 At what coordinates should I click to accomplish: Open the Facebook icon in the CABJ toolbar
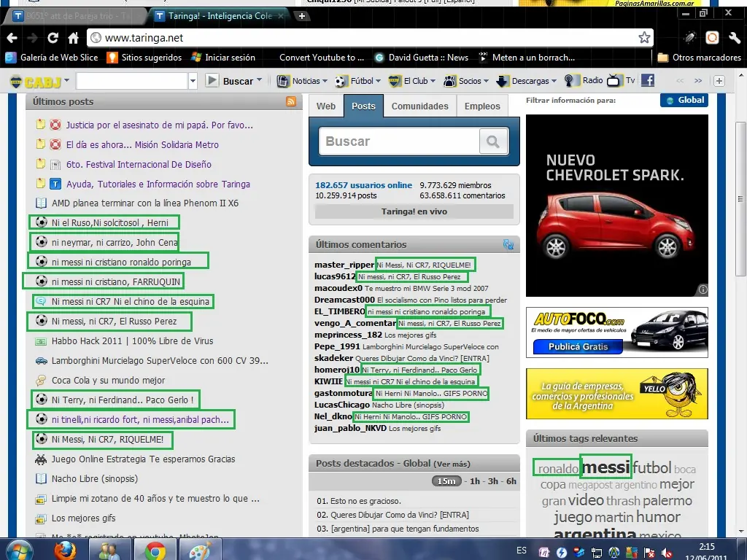(648, 80)
